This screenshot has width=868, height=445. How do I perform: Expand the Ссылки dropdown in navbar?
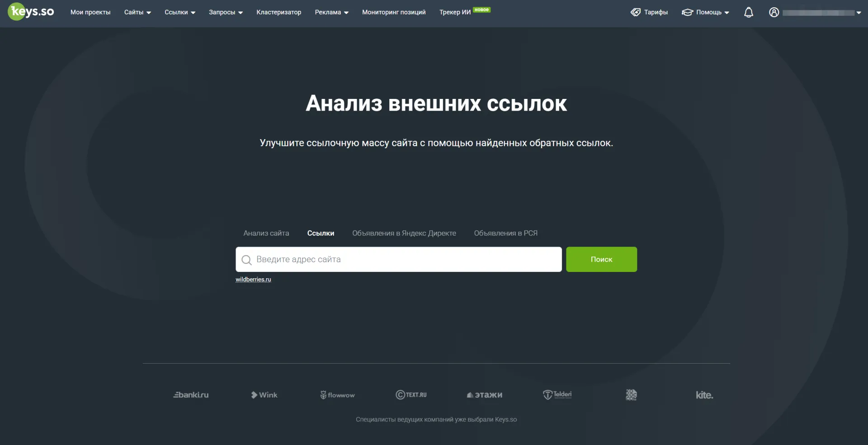pyautogui.click(x=180, y=12)
